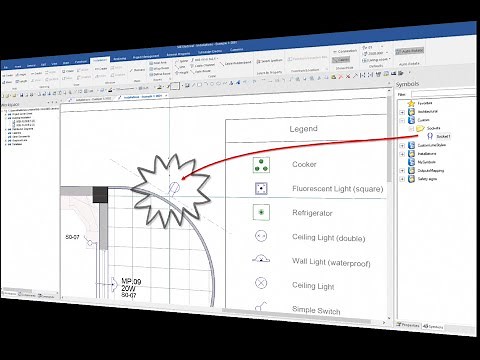Choose the draw ellipse tool in toolbar
480x360 pixels.
[218, 84]
